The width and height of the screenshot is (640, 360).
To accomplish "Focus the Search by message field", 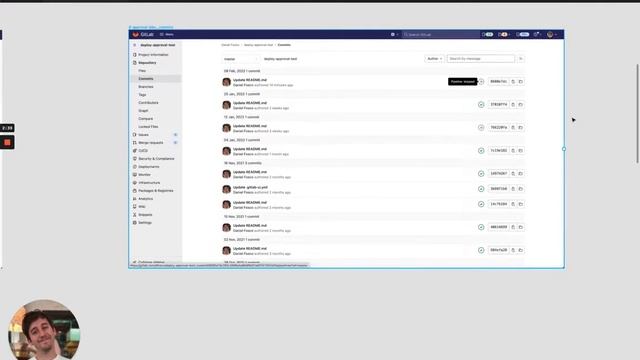I will point(481,59).
